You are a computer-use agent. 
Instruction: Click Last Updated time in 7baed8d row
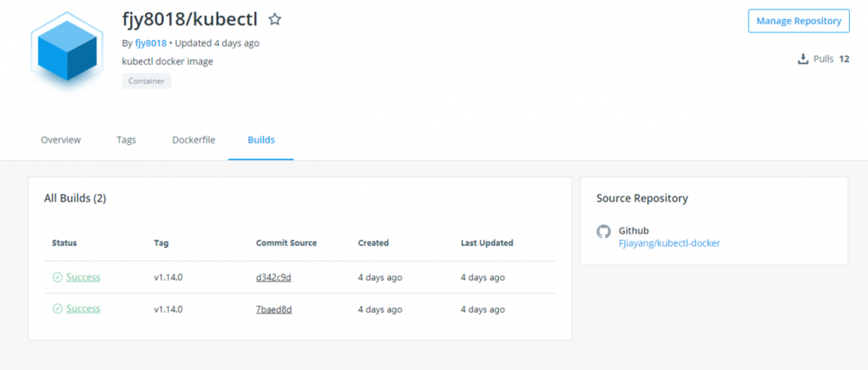483,309
